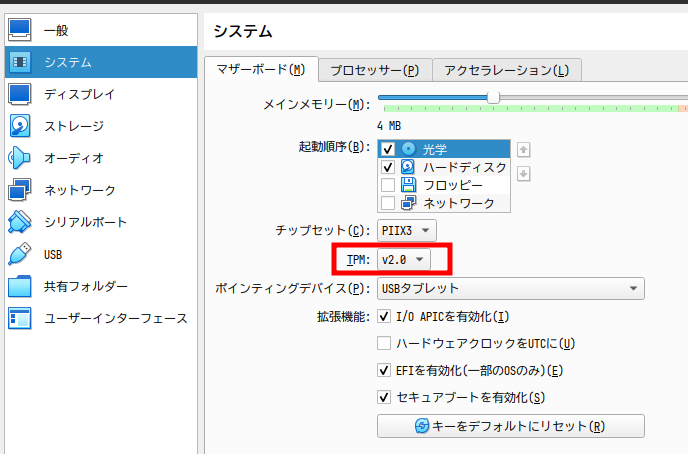Disable the セキュアブートを有効化 checkbox
Screen dimensions: 688x454
(384, 397)
